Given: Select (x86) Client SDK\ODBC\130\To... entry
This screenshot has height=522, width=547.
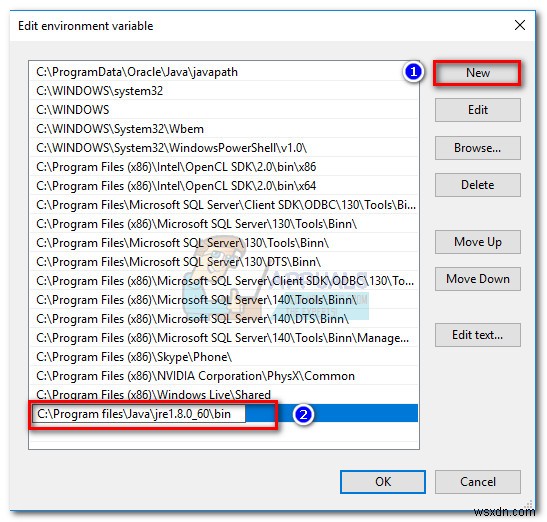Looking at the screenshot, I should point(224,281).
